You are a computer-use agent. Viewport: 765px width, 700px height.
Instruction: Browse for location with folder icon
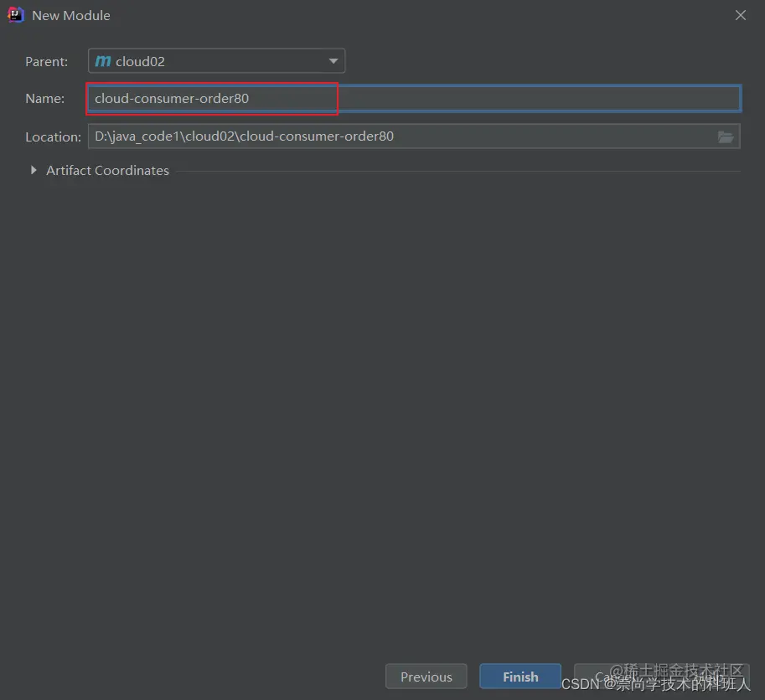(x=726, y=137)
